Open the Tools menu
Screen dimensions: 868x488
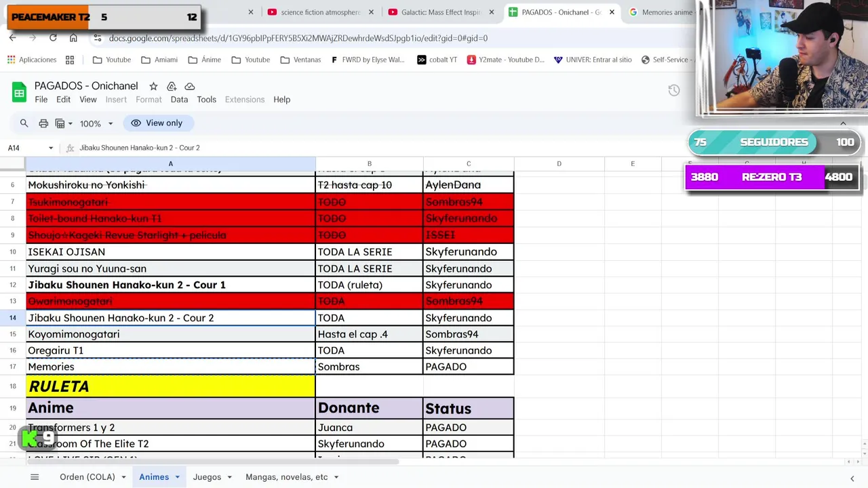pyautogui.click(x=206, y=100)
